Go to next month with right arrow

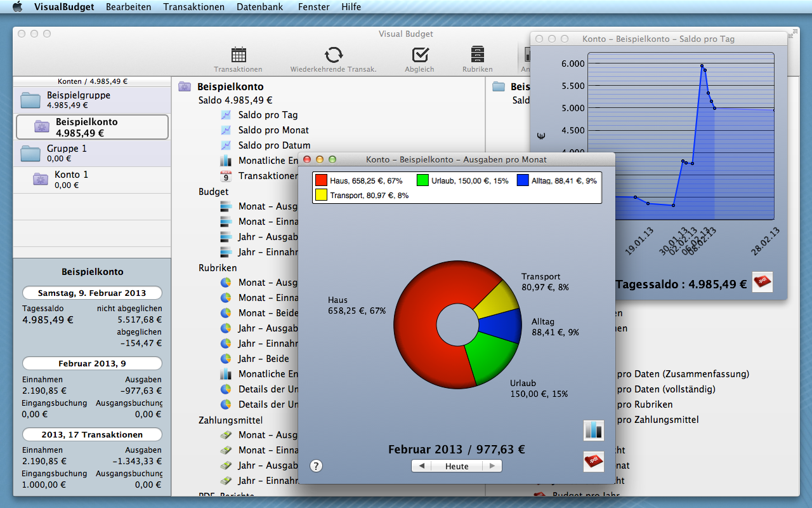tap(492, 466)
